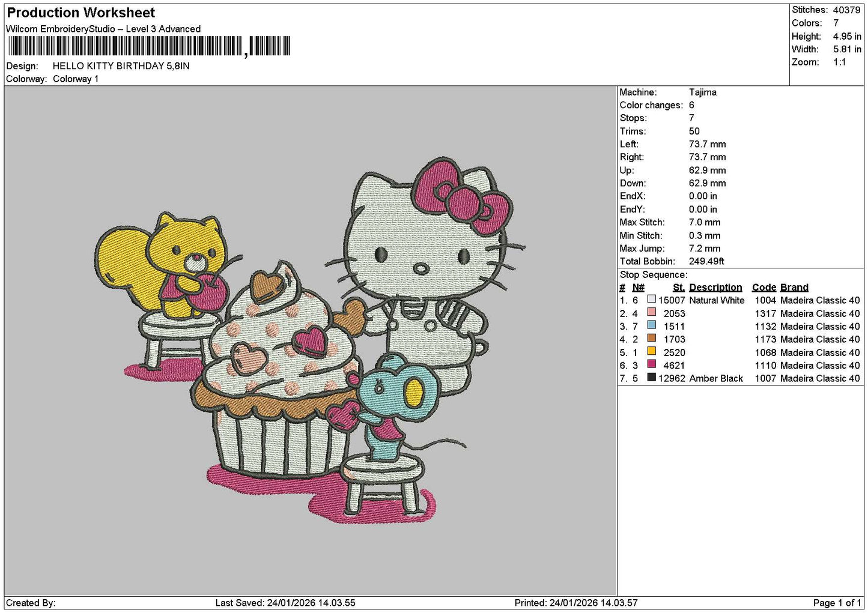Click the Max Jump value '7.2 mm'
The height and width of the screenshot is (613, 868).
705,249
